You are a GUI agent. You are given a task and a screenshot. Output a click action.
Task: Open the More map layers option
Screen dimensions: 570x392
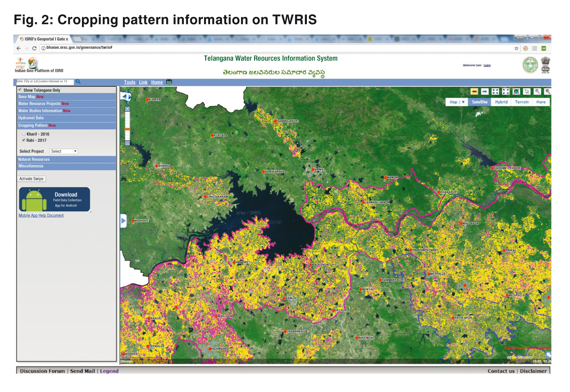541,102
